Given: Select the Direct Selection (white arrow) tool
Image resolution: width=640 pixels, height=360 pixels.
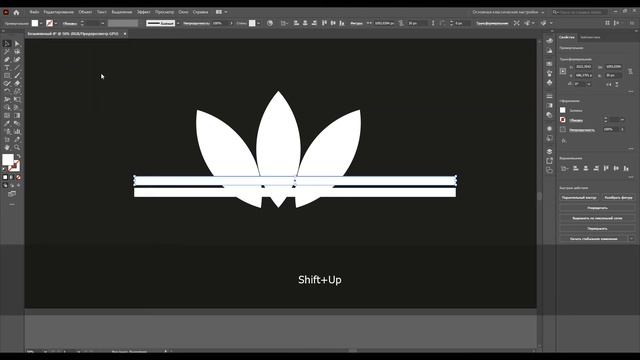Looking at the screenshot, I should pos(17,44).
